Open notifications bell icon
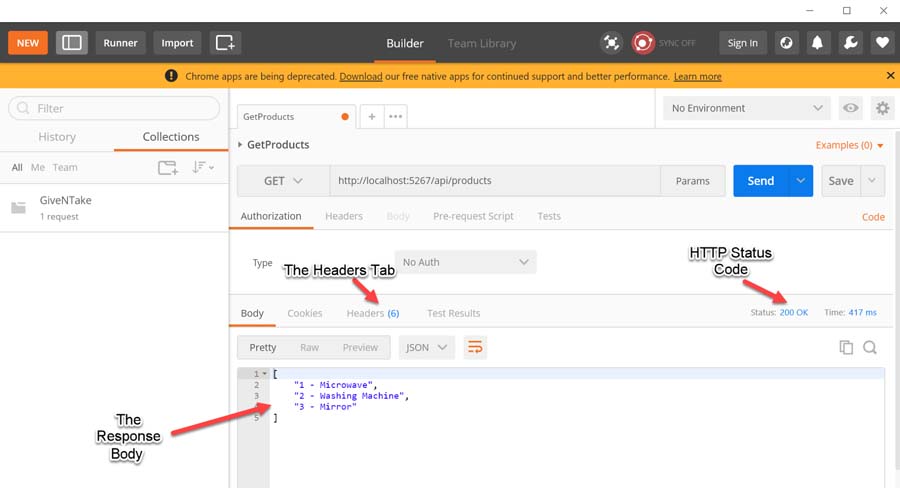Viewport: 900px width, 488px height. (x=818, y=43)
